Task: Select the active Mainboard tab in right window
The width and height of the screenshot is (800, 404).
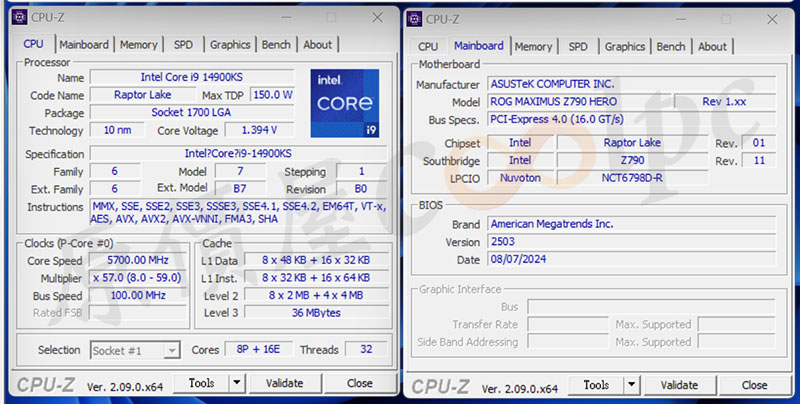Action: click(x=479, y=45)
